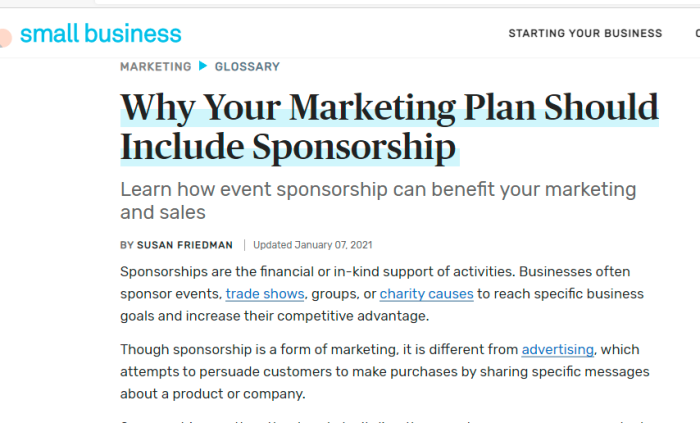This screenshot has width=700, height=423.
Task: Click the browser address bar at top
Action: (x=397, y=2)
